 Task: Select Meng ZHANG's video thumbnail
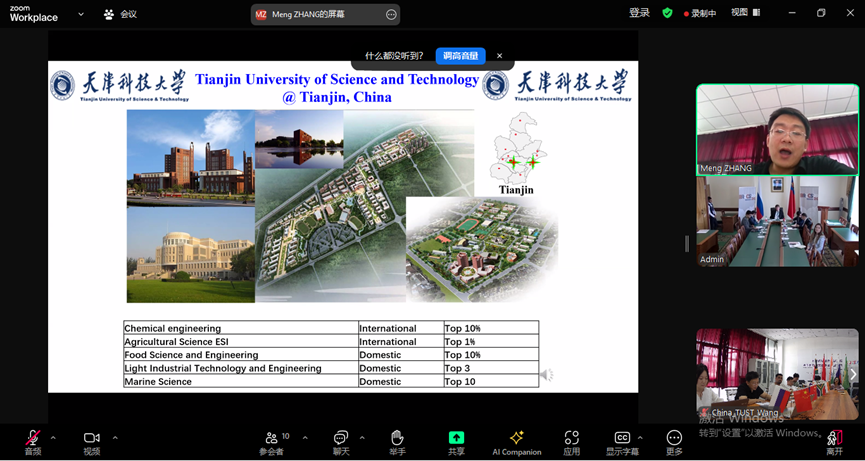(777, 130)
